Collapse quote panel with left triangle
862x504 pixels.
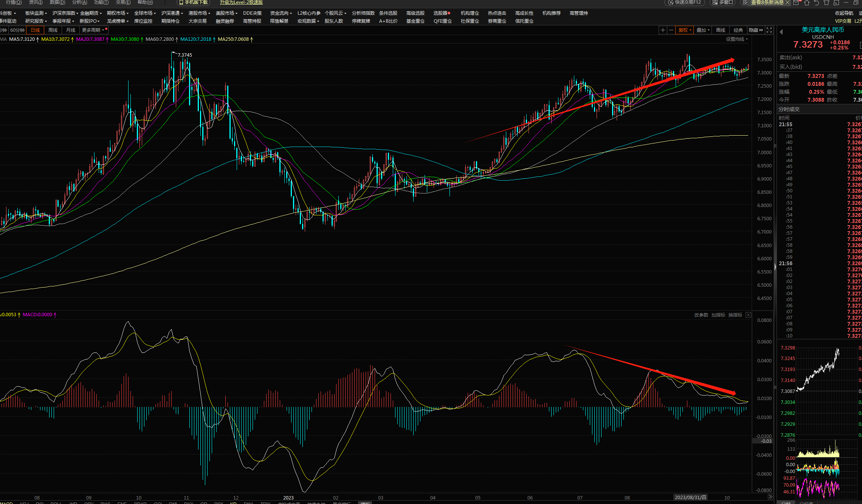(781, 32)
